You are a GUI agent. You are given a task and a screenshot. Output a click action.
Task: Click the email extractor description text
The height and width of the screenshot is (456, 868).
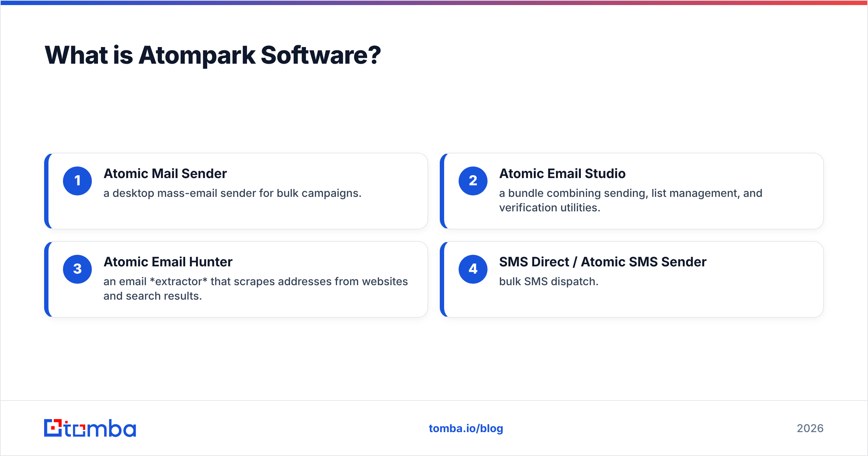256,289
